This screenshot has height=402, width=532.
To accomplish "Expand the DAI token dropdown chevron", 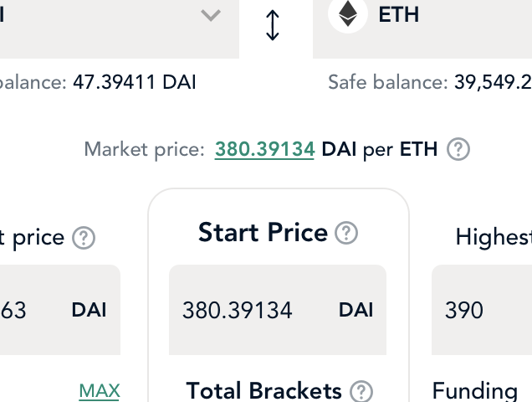I will (x=211, y=15).
